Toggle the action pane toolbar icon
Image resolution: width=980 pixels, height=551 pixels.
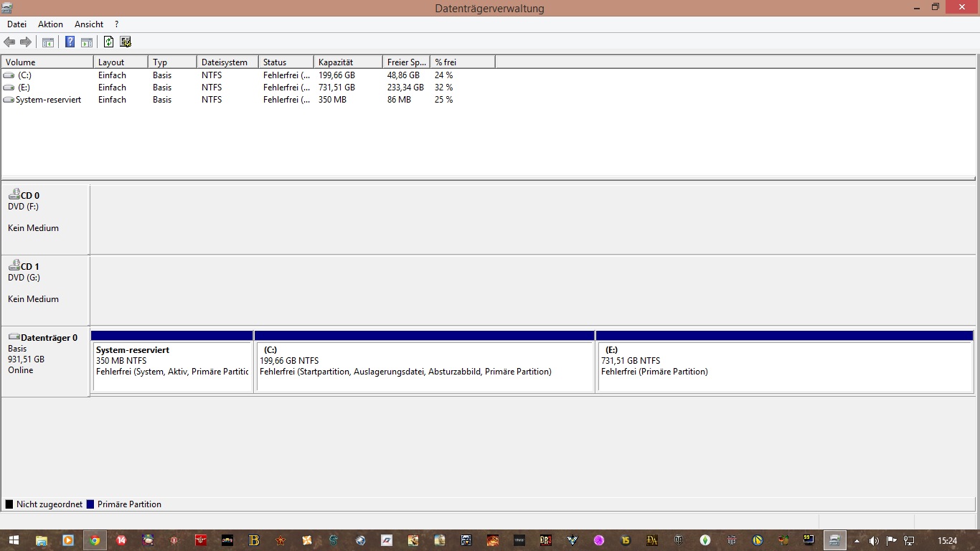coord(87,42)
